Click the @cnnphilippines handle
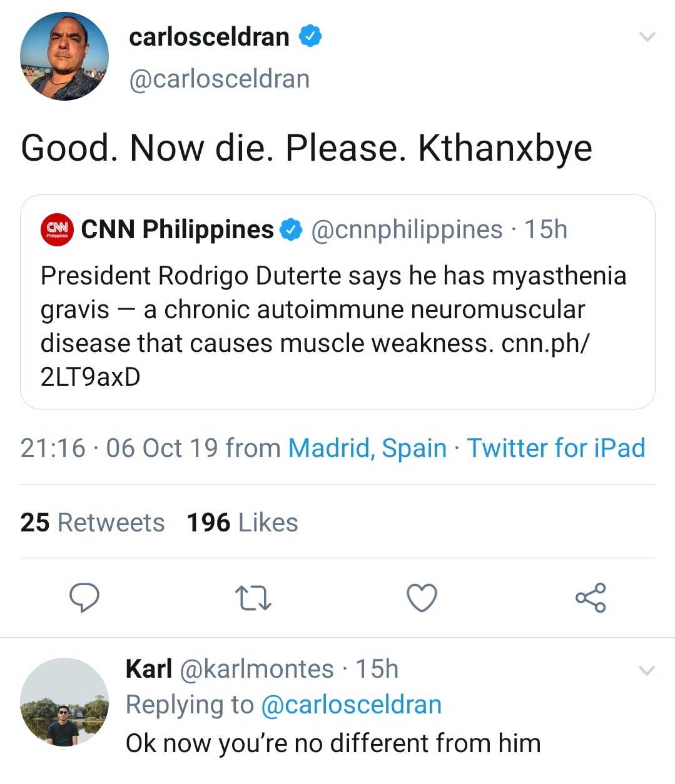675x784 pixels. 407,229
